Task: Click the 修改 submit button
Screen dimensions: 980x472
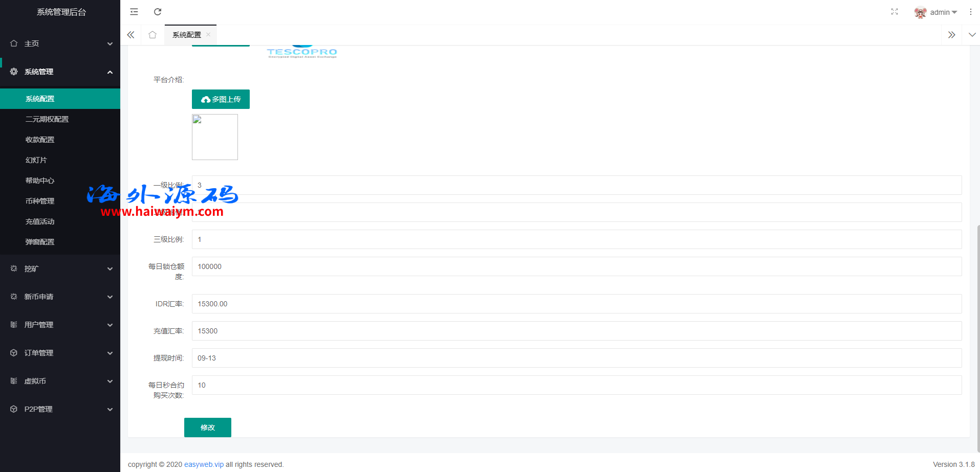Action: (207, 428)
